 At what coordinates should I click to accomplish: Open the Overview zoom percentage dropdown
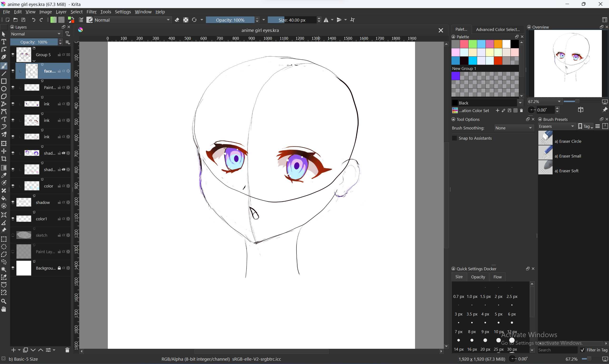click(x=545, y=102)
